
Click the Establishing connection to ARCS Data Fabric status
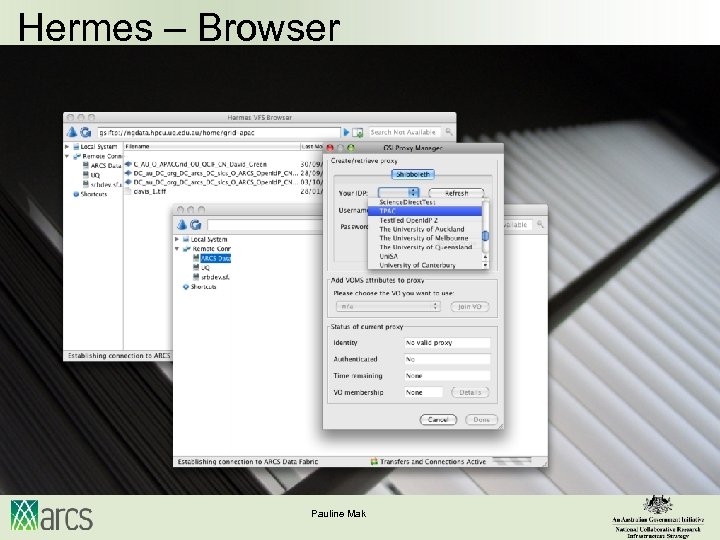coord(248,461)
